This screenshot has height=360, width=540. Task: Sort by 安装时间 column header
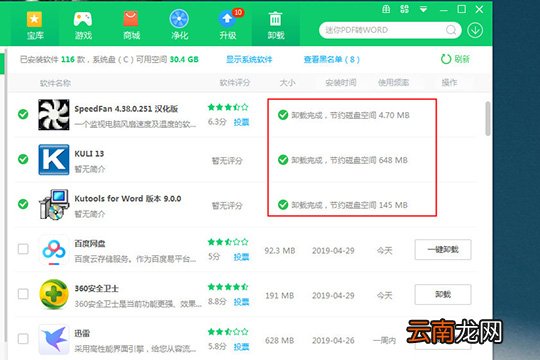click(341, 83)
